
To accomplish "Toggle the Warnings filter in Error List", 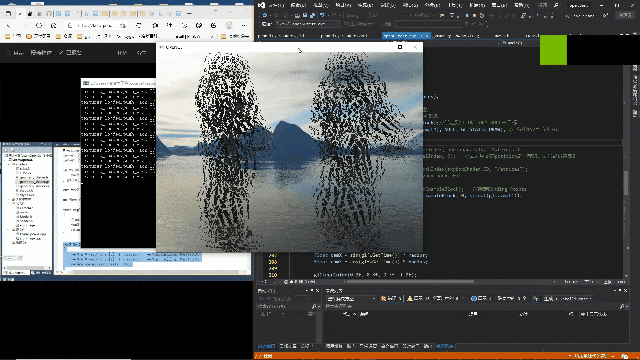I will click(437, 299).
